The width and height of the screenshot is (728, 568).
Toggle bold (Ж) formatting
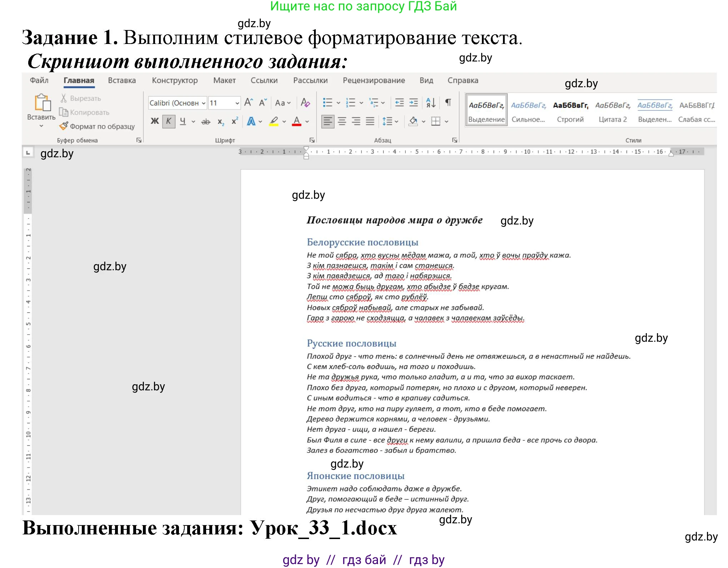click(x=155, y=122)
